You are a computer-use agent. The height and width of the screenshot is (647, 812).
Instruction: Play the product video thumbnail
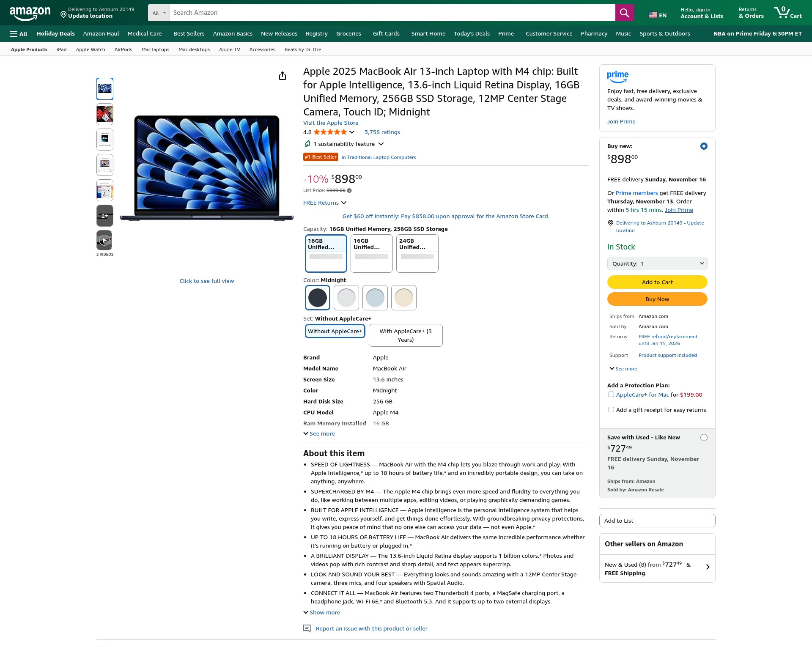tap(105, 241)
